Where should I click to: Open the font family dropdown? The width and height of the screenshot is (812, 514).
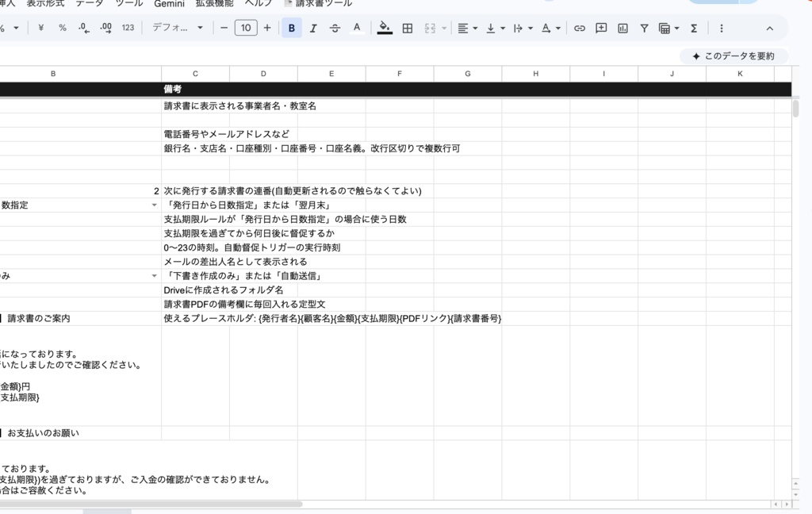177,28
